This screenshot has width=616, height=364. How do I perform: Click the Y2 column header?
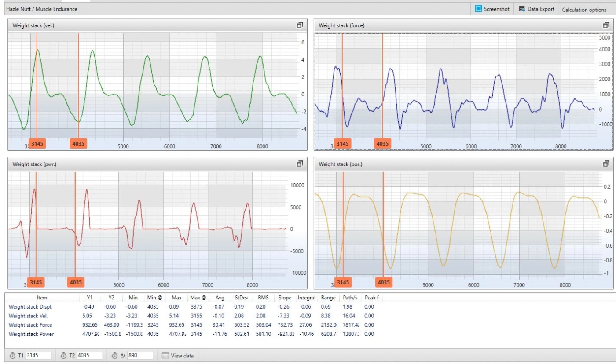coord(111,298)
